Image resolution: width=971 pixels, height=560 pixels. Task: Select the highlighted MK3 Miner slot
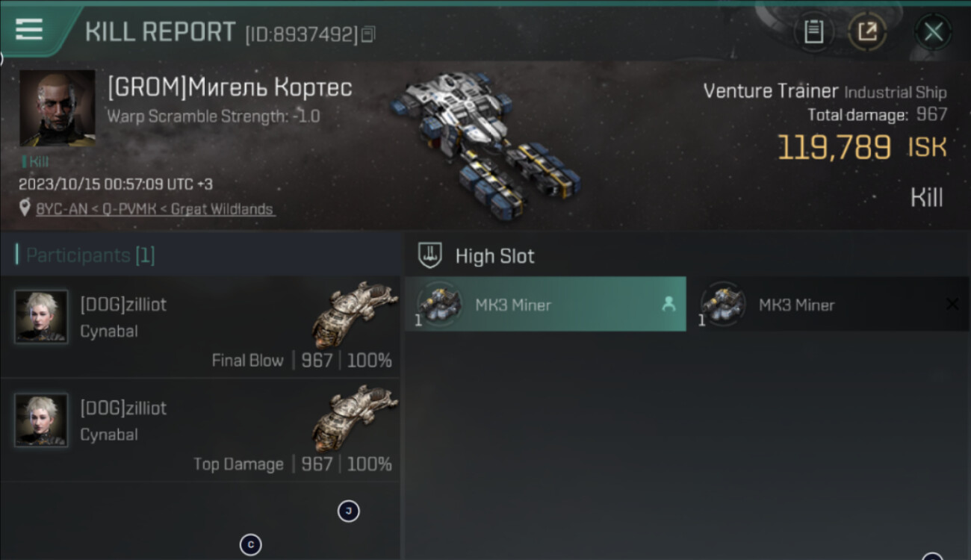click(x=545, y=305)
